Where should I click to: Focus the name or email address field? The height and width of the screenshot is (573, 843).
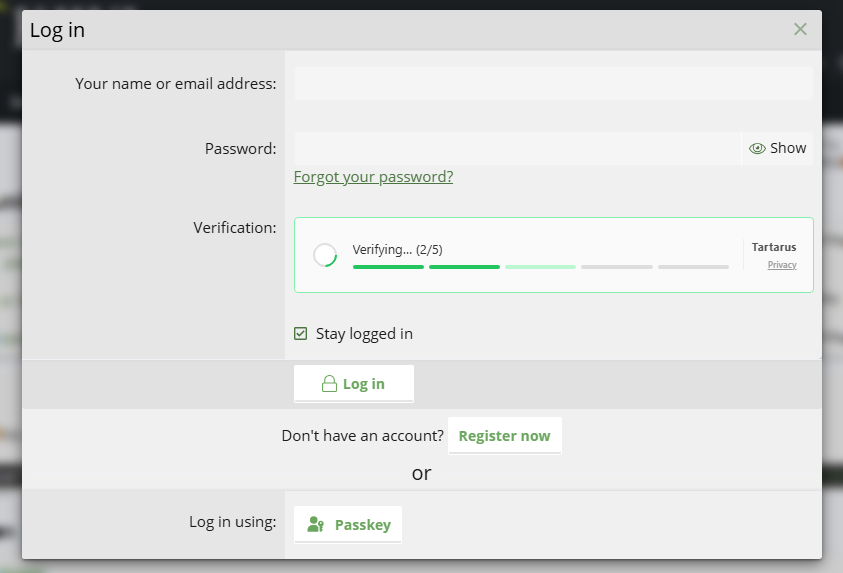point(553,83)
